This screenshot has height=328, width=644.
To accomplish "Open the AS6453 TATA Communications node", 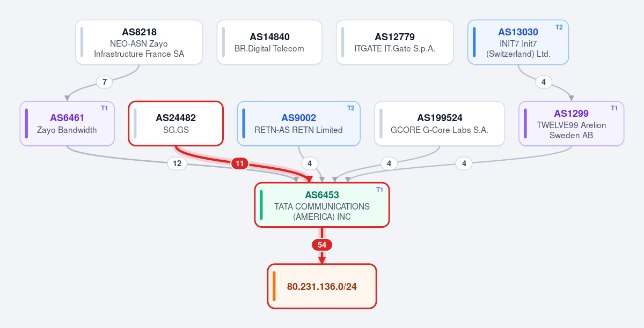I will click(322, 205).
